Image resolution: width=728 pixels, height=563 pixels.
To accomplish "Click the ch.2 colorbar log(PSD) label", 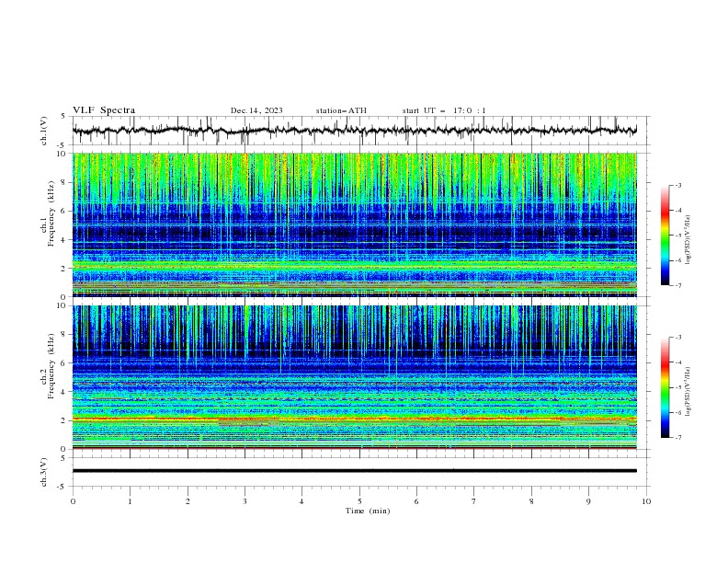I will pyautogui.click(x=688, y=392).
